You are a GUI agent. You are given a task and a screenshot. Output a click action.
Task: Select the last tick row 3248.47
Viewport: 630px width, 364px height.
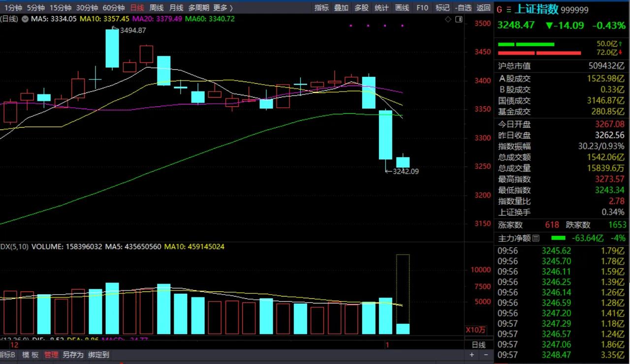coord(561,355)
